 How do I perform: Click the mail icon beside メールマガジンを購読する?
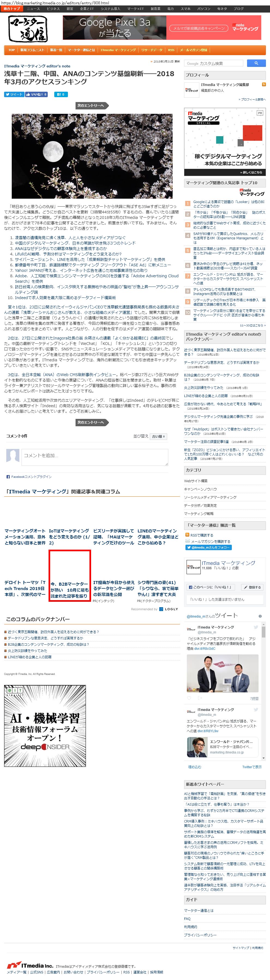click(187, 541)
